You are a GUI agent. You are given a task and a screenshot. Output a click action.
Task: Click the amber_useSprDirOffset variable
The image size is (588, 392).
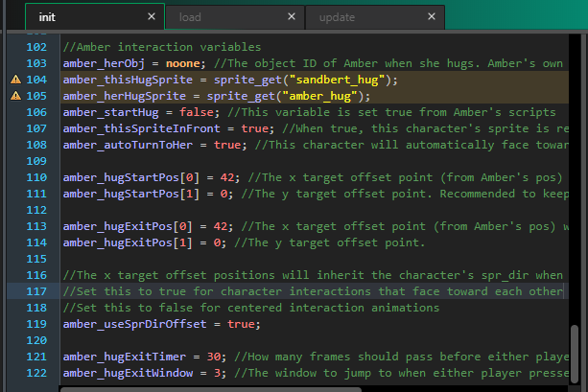tap(134, 324)
